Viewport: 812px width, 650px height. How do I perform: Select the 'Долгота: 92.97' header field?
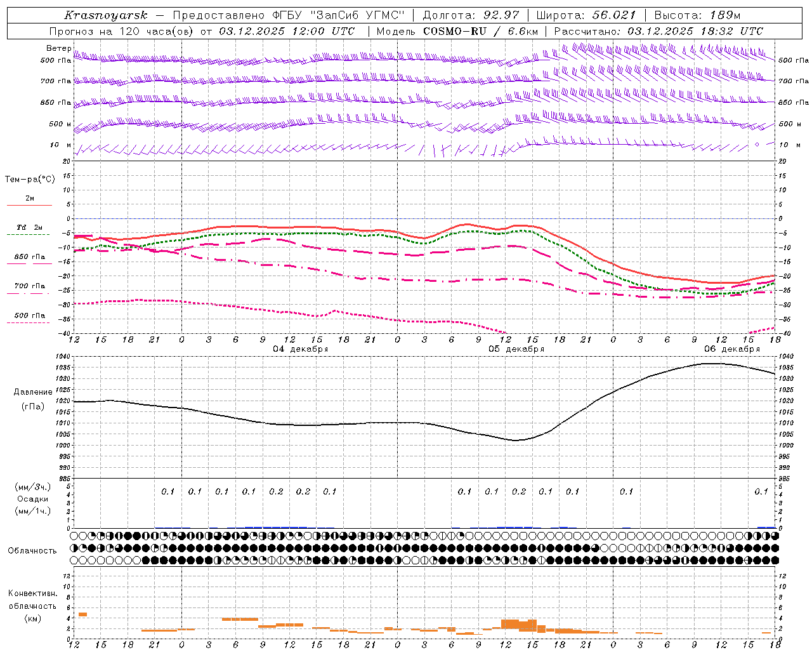(x=471, y=15)
